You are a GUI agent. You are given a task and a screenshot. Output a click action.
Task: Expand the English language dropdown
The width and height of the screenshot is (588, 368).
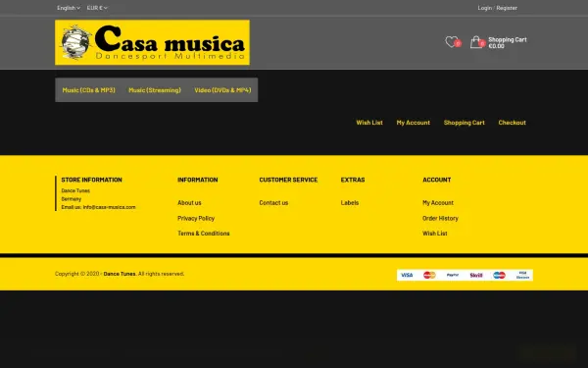(x=69, y=8)
